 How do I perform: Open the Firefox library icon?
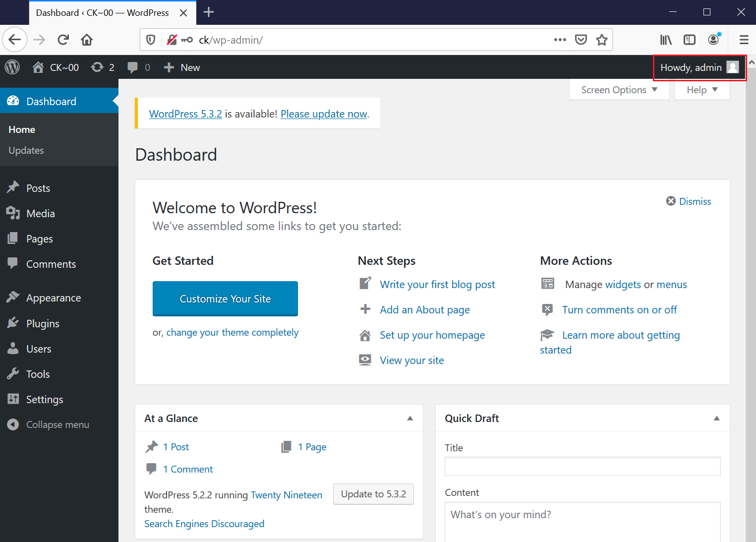[x=665, y=40]
